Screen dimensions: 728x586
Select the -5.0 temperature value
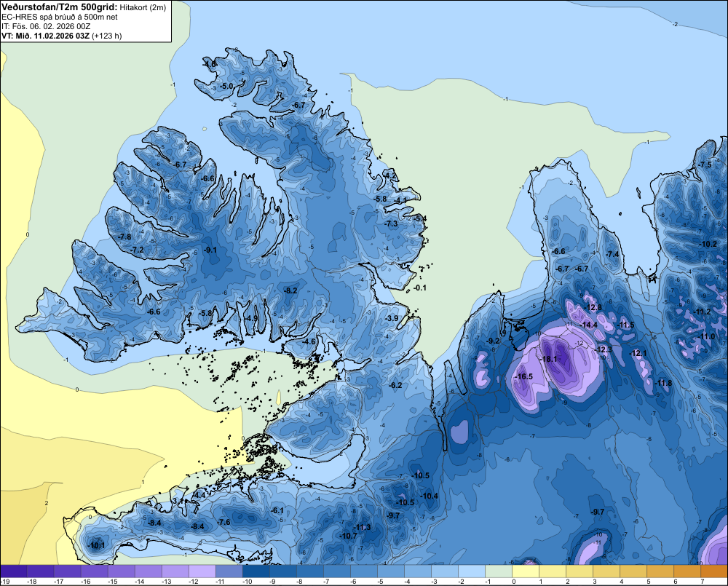pyautogui.click(x=226, y=87)
